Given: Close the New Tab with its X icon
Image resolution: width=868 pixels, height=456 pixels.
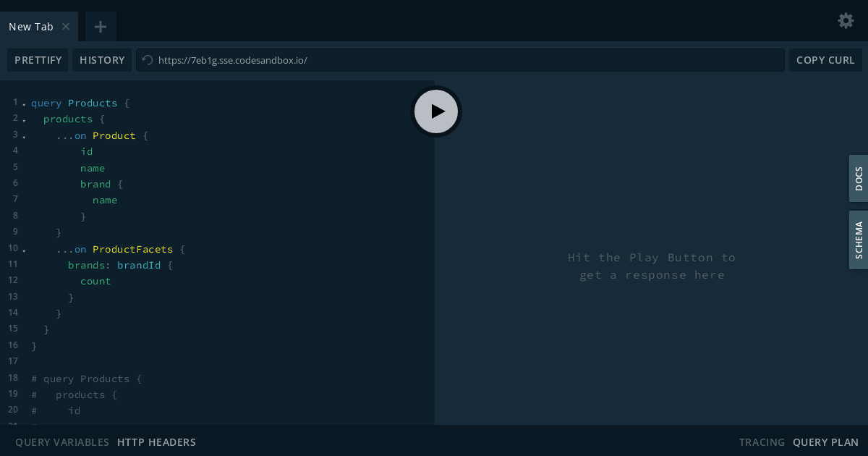Looking at the screenshot, I should pos(66,26).
